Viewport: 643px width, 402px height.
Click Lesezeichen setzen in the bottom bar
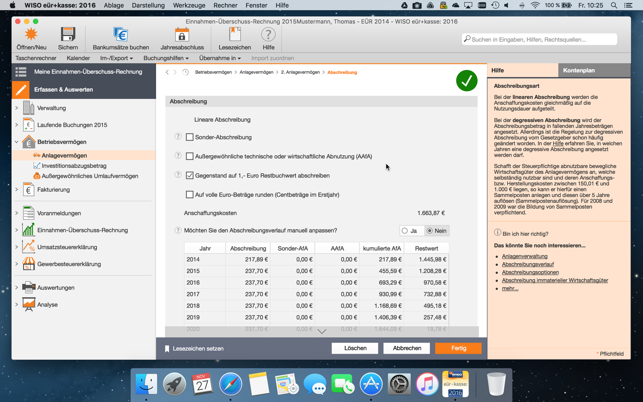tap(194, 349)
